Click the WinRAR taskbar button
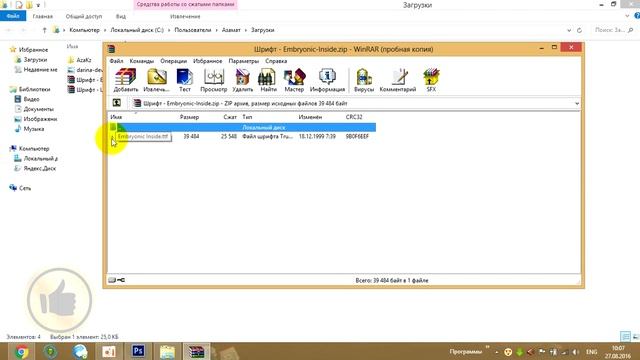 tap(196, 351)
